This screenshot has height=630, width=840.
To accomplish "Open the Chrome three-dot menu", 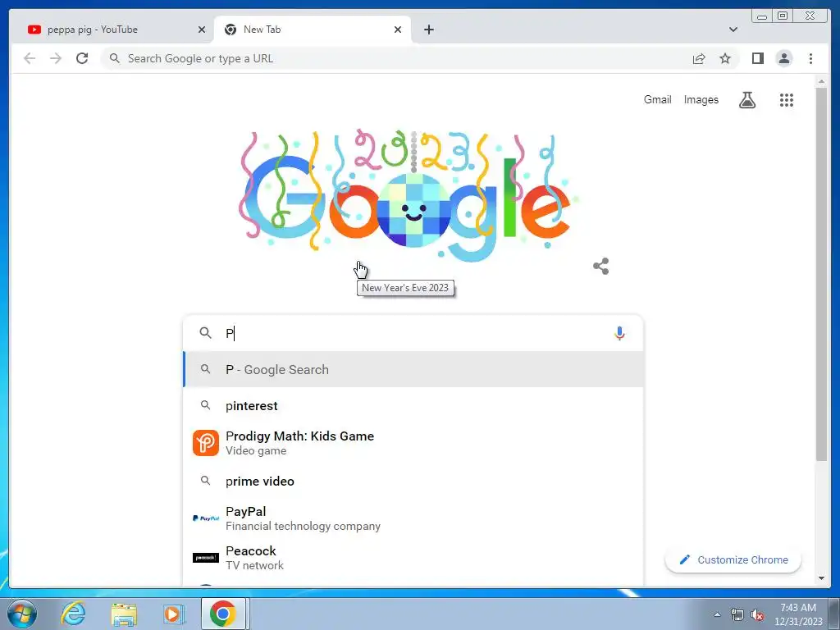I will [x=810, y=58].
